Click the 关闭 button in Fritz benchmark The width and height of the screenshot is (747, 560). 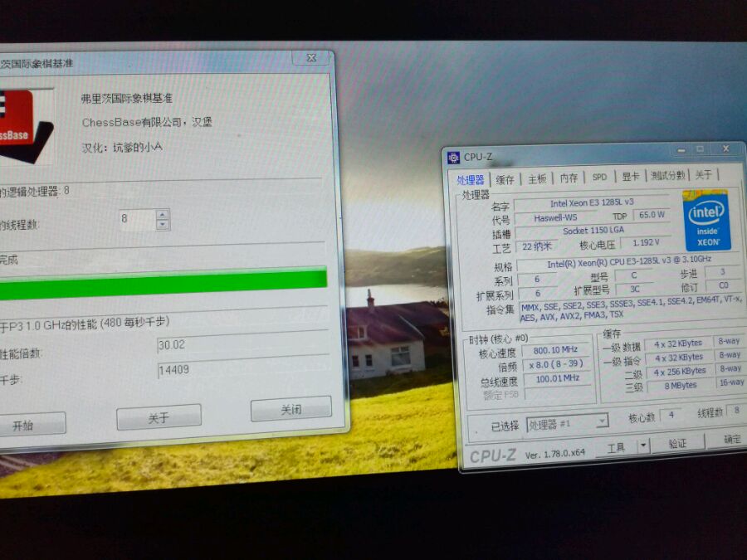tap(290, 409)
